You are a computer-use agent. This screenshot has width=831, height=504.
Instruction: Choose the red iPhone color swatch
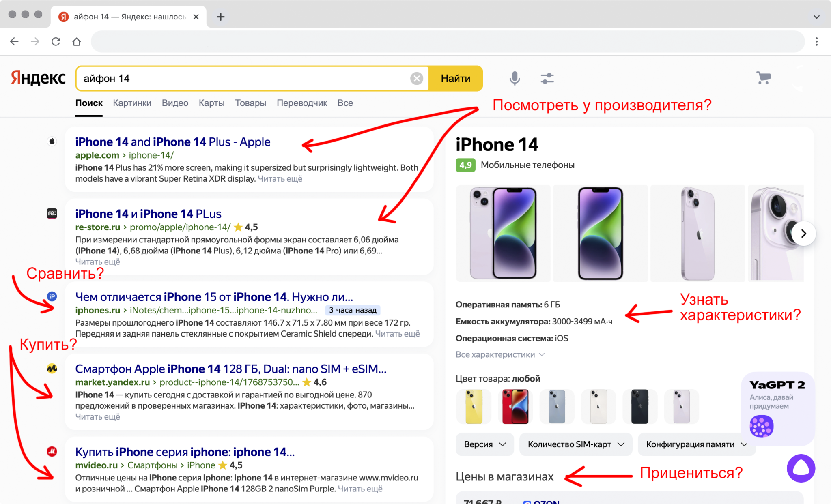tap(515, 407)
